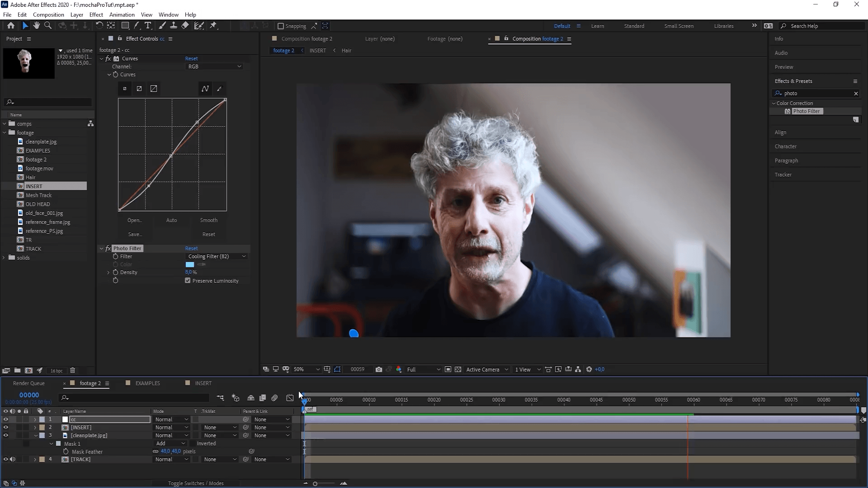Select the Rotation tool

(99, 26)
